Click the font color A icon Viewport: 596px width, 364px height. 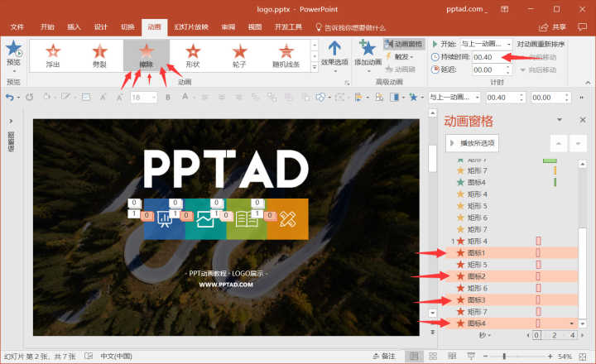(185, 97)
